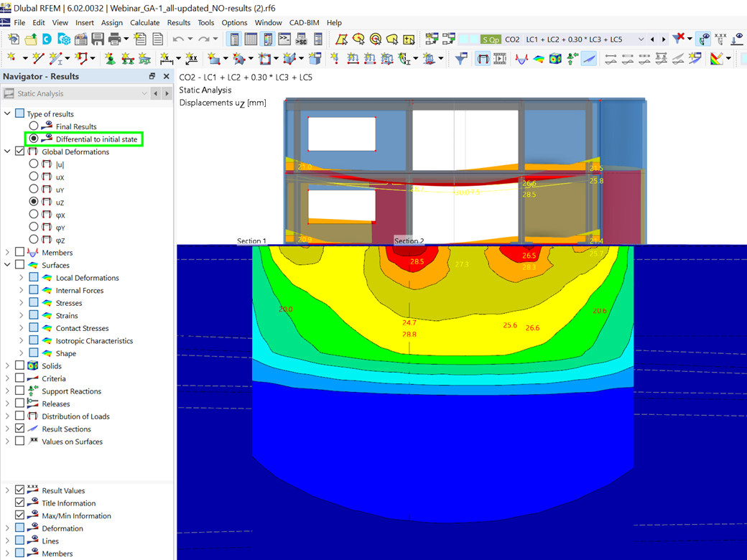
Task: Clear the filter with the red X funnel
Action: coord(678,39)
